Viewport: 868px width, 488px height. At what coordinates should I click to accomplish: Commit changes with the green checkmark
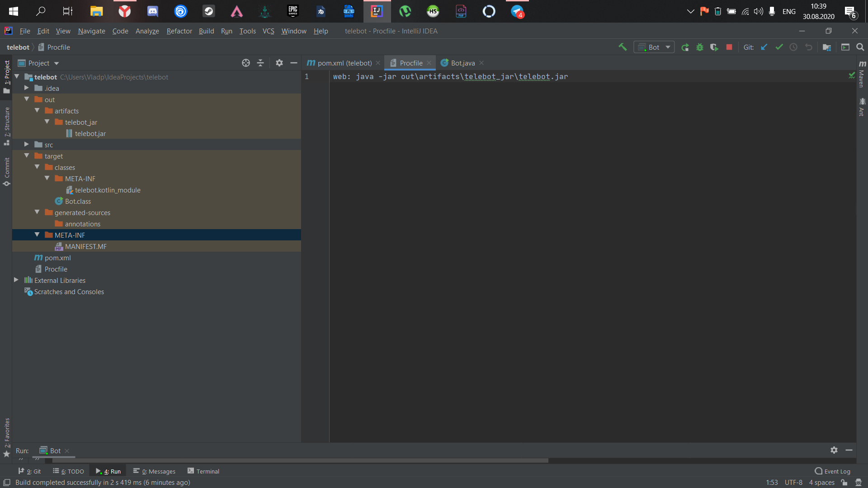[779, 47]
